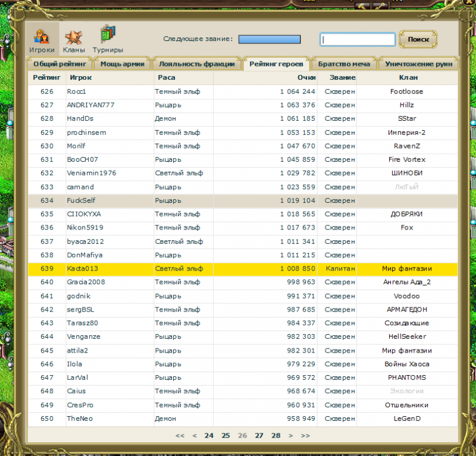Go to previous page with < arrow

(x=194, y=435)
